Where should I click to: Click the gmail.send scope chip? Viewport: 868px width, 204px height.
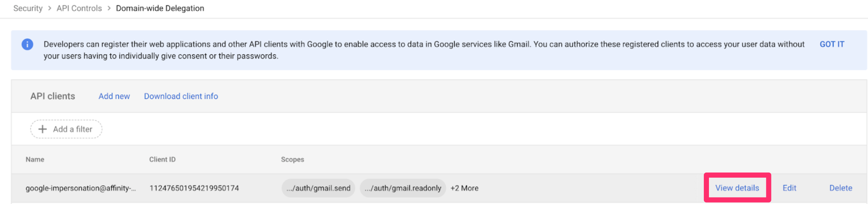coord(318,188)
